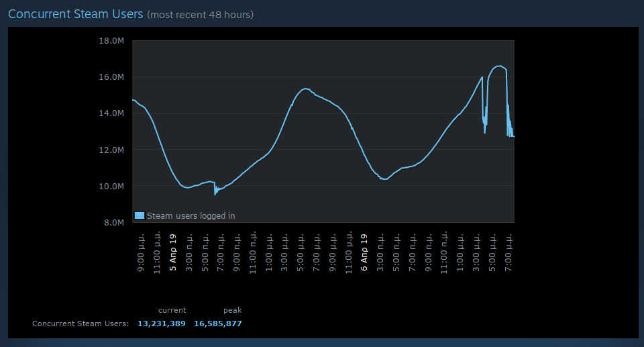Click the current users value 13,231,389

[x=162, y=324]
